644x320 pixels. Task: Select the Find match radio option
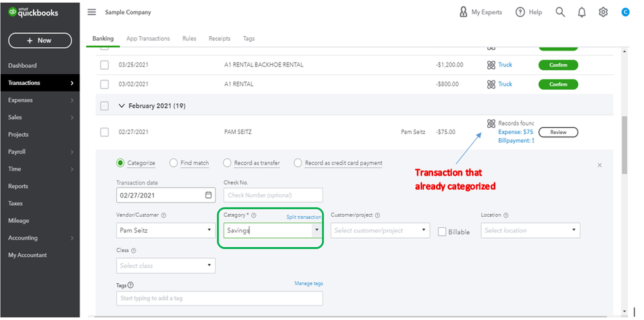pos(173,163)
